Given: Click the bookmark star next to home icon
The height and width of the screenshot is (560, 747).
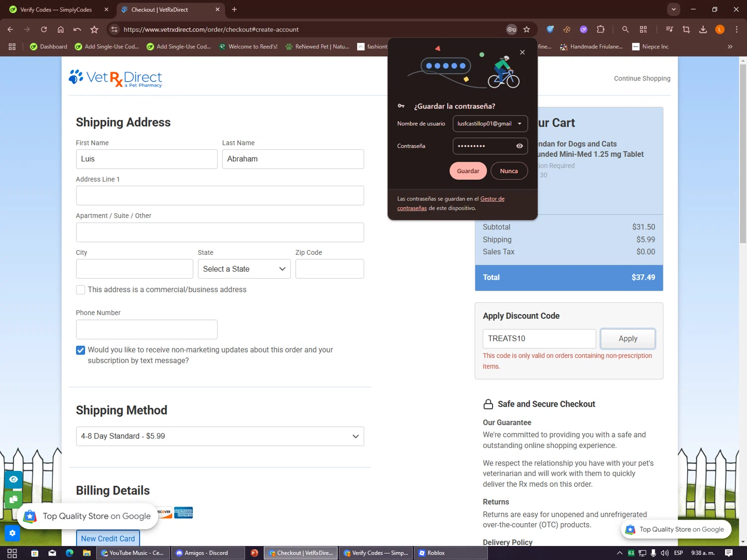Looking at the screenshot, I should pos(94,29).
